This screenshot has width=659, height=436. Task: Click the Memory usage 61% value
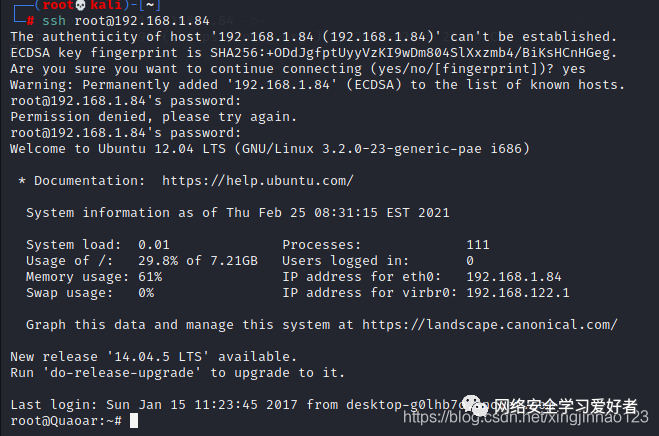[150, 277]
